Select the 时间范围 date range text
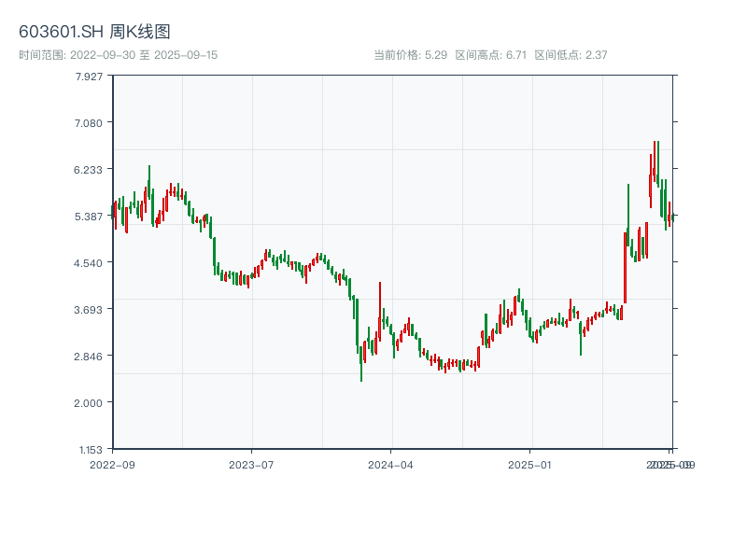The width and height of the screenshot is (747, 560). pyautogui.click(x=118, y=55)
